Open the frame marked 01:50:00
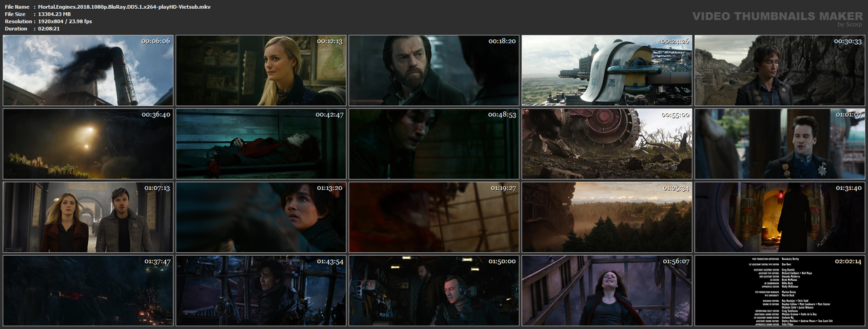The image size is (868, 329). pos(434,290)
